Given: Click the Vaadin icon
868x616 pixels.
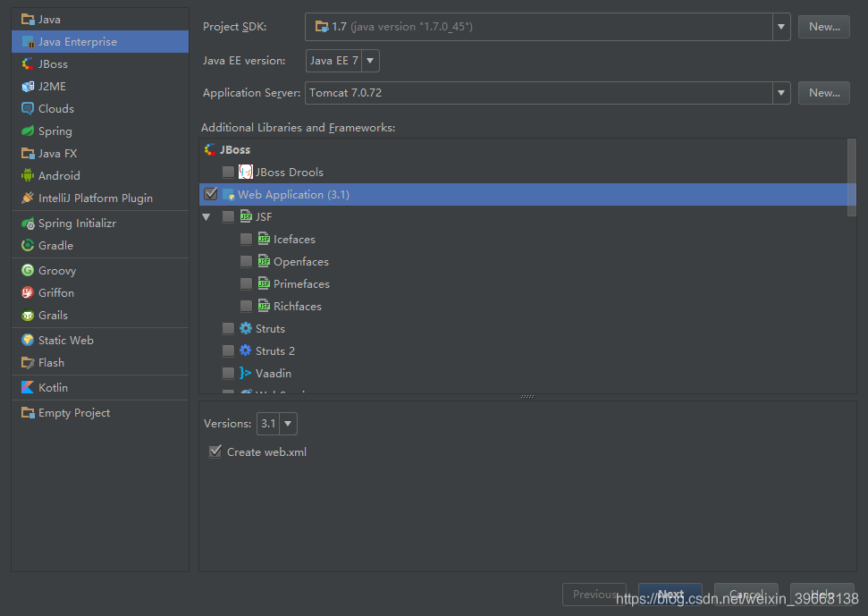Looking at the screenshot, I should tap(245, 373).
